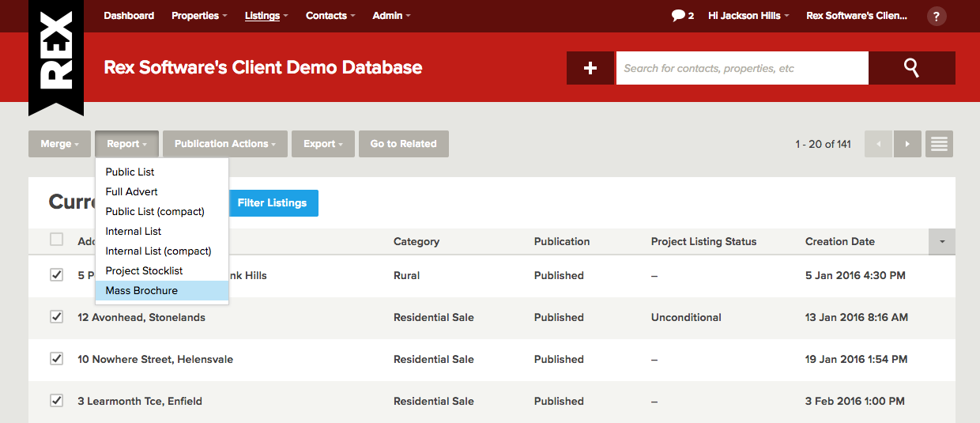Collapse the Report dropdown button

[x=127, y=144]
